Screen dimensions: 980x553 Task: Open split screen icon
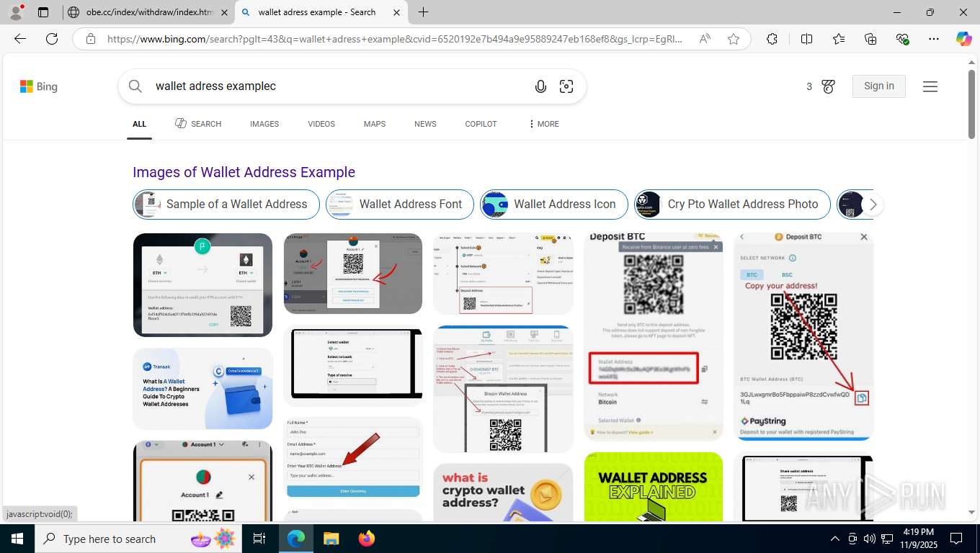[x=806, y=39]
